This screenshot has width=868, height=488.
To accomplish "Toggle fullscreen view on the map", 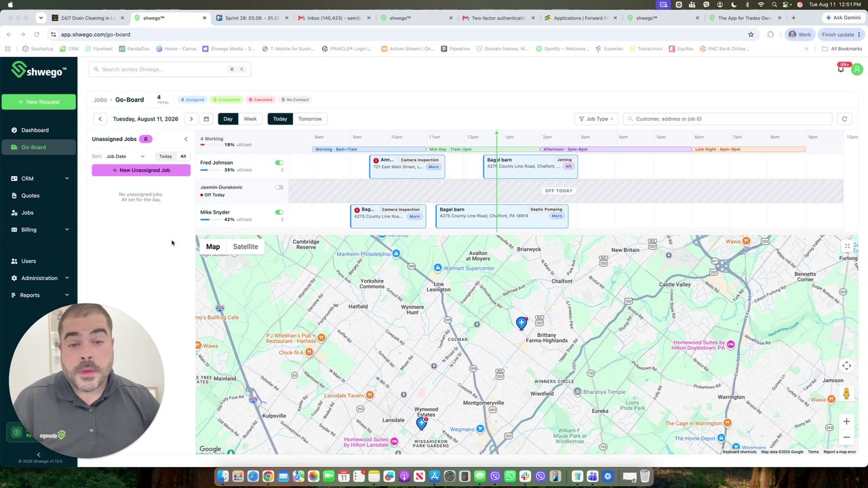I will pyautogui.click(x=847, y=247).
